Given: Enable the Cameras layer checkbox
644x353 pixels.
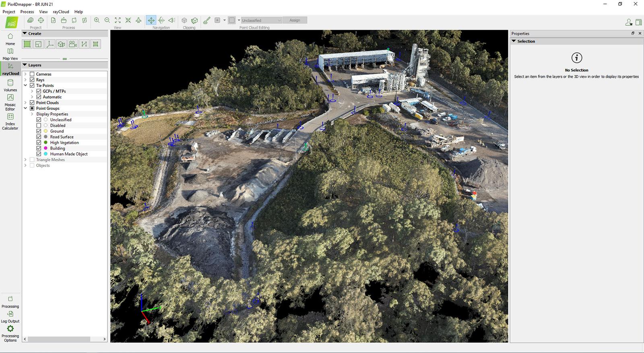Looking at the screenshot, I should (32, 74).
